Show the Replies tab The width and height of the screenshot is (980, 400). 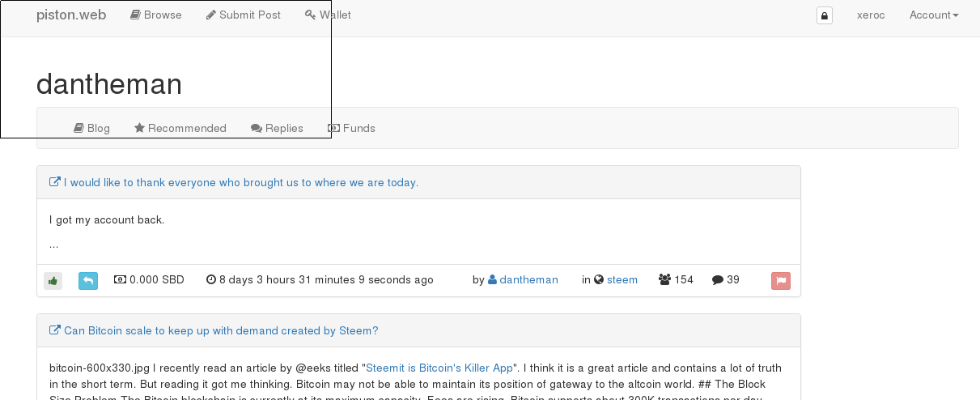click(277, 128)
